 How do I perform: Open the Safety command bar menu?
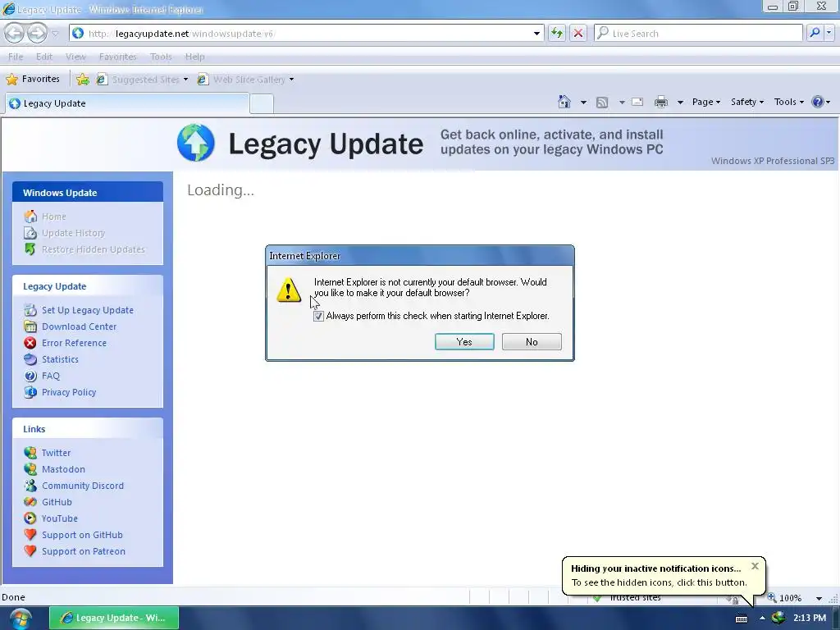pos(747,102)
